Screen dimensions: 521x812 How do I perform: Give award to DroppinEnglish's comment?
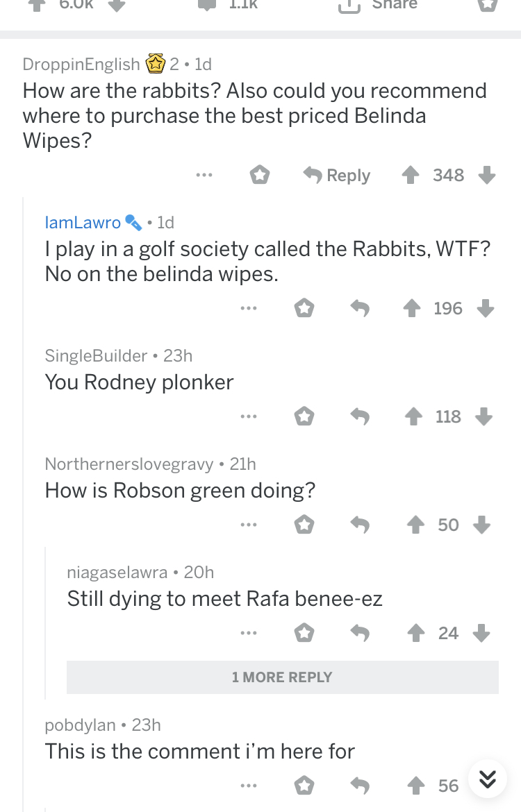coord(260,176)
